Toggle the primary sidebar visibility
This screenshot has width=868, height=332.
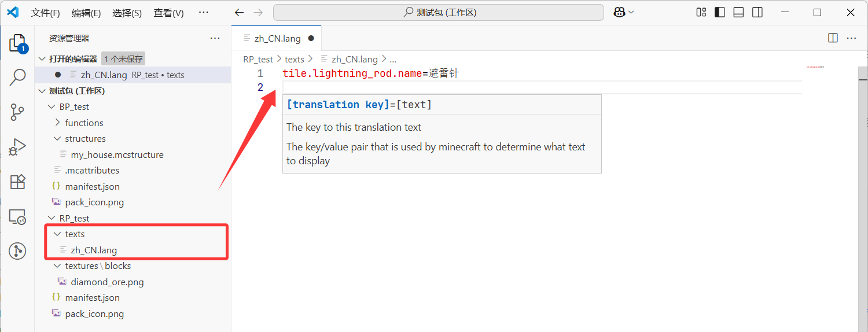tap(720, 12)
